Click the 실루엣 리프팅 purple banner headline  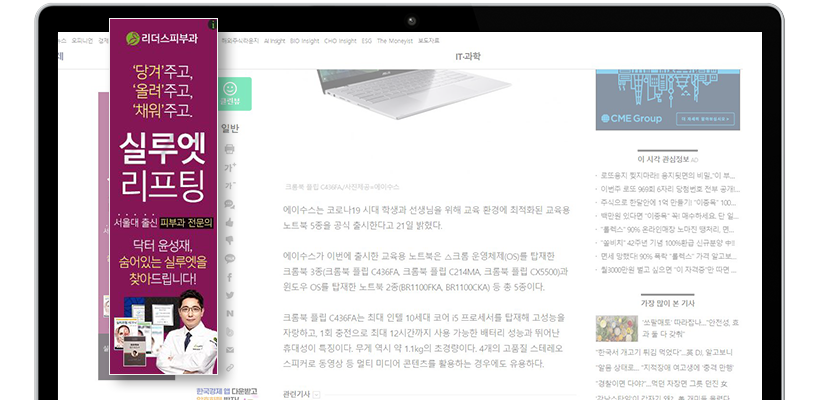click(163, 167)
